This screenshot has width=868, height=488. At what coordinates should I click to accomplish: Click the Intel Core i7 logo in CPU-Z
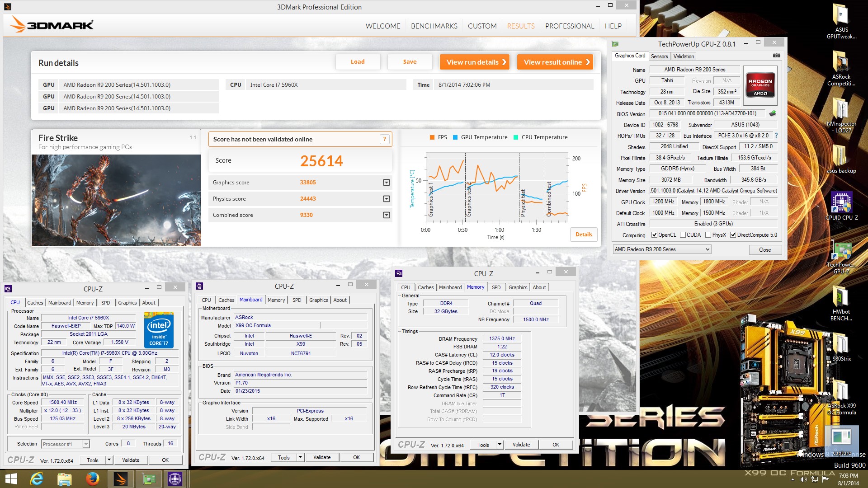pos(159,330)
